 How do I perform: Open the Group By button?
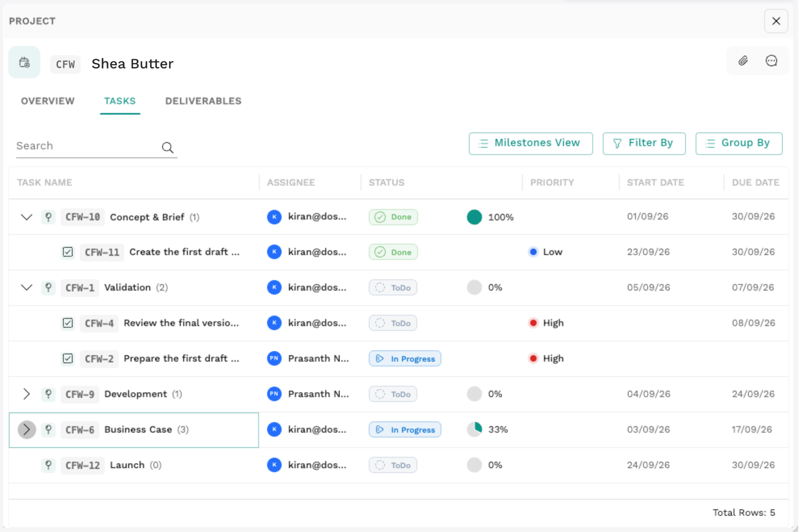coord(739,143)
